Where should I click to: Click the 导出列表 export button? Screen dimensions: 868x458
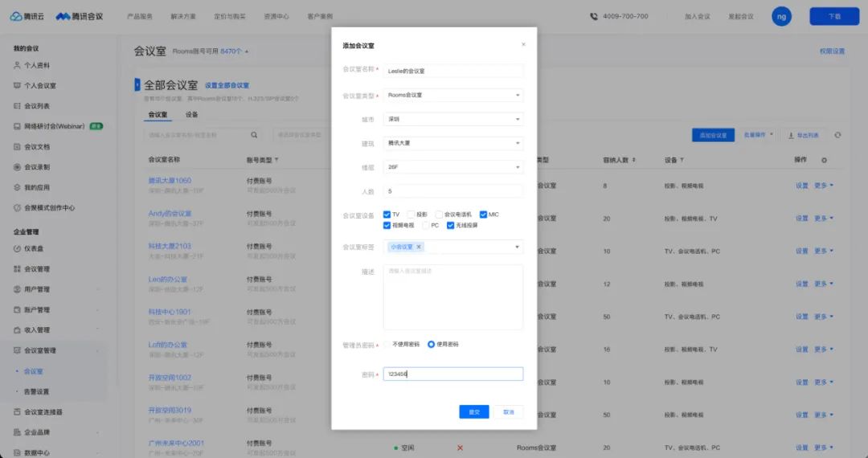pos(803,135)
